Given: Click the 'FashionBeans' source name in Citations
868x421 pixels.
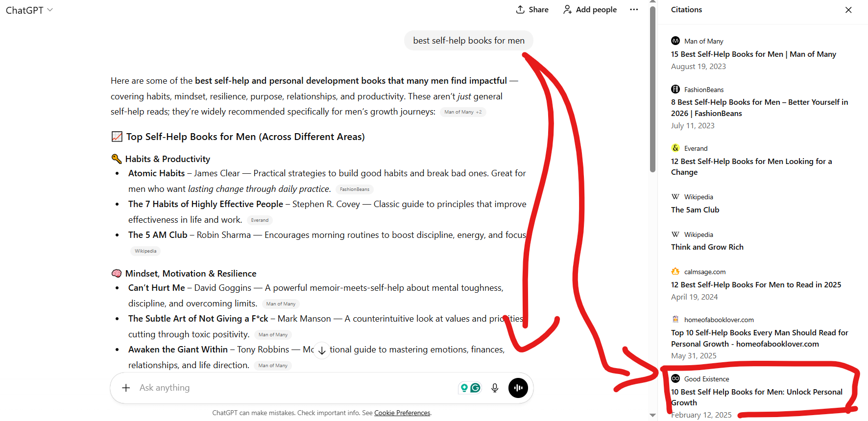Looking at the screenshot, I should tap(704, 90).
